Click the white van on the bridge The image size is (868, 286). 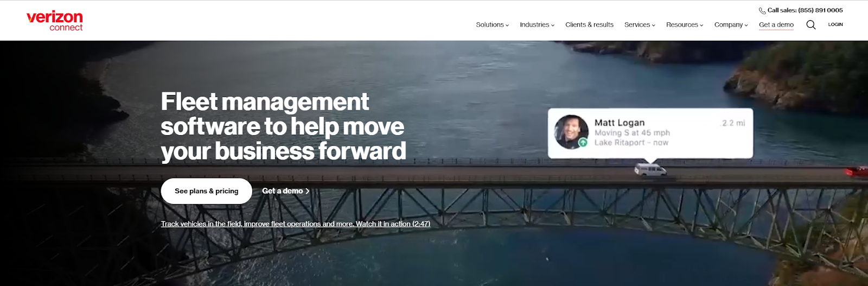point(650,170)
